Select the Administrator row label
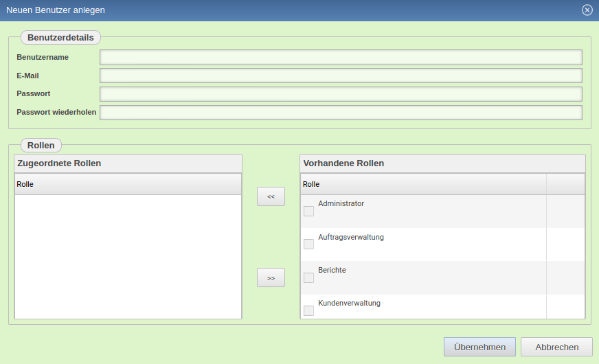The image size is (599, 364). click(341, 204)
